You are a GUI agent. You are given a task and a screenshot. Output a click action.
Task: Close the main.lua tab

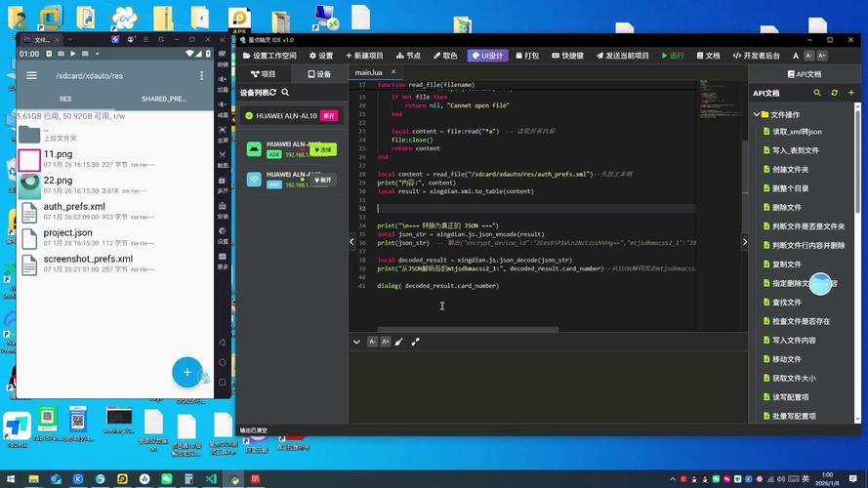pyautogui.click(x=393, y=72)
